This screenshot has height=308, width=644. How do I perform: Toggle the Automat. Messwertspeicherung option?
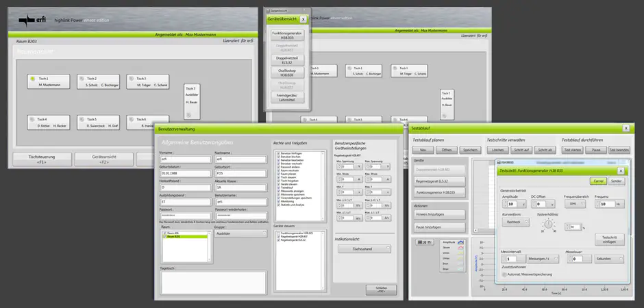coord(504,274)
